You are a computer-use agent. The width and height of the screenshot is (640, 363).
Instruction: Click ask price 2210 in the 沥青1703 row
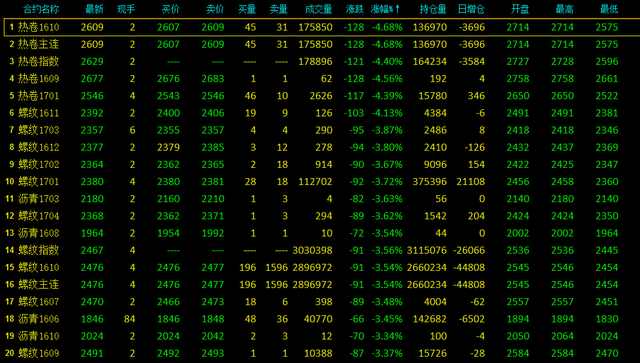point(213,198)
